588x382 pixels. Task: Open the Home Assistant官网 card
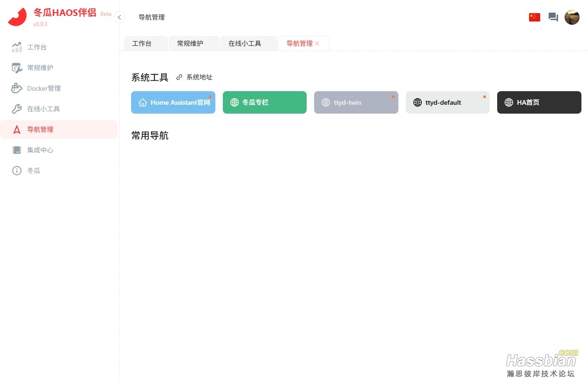173,102
